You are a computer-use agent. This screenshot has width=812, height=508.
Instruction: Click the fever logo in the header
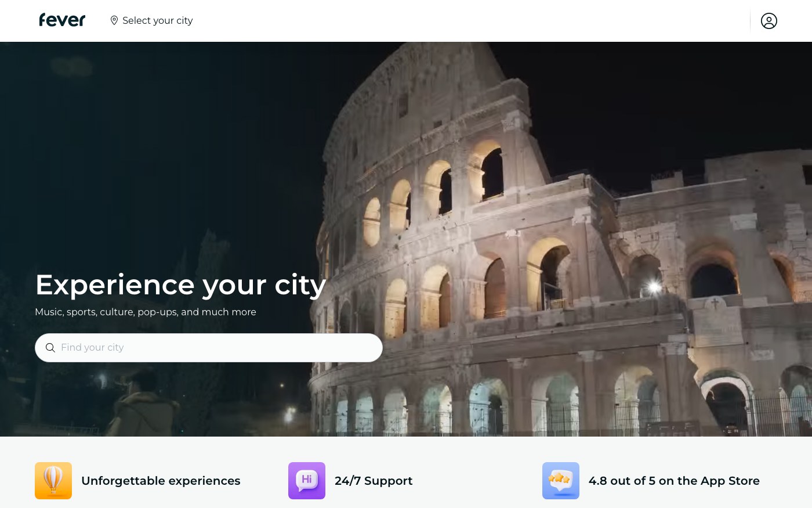(62, 20)
